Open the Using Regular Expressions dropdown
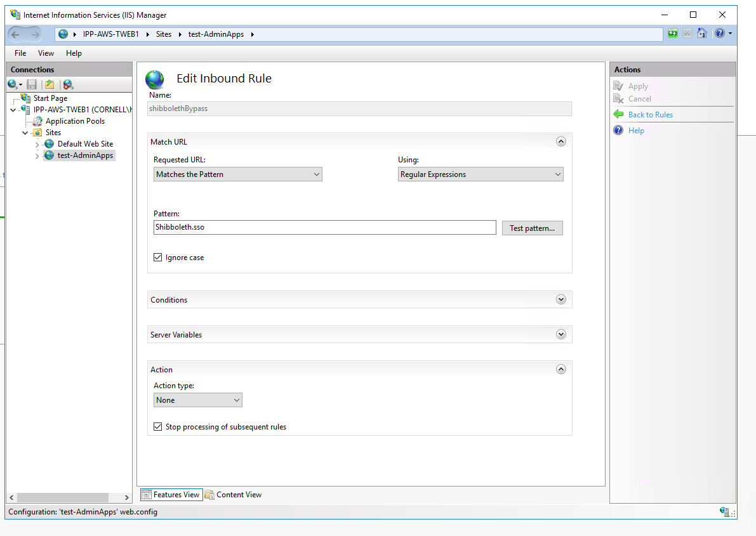The image size is (756, 536). pyautogui.click(x=481, y=174)
